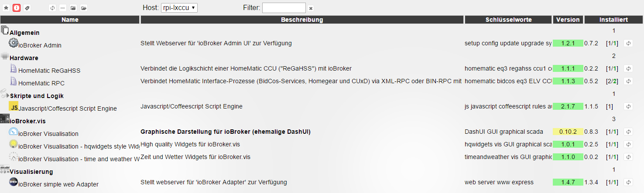
Task: Click the closed folder icon in the toolbar
Action: point(73,8)
